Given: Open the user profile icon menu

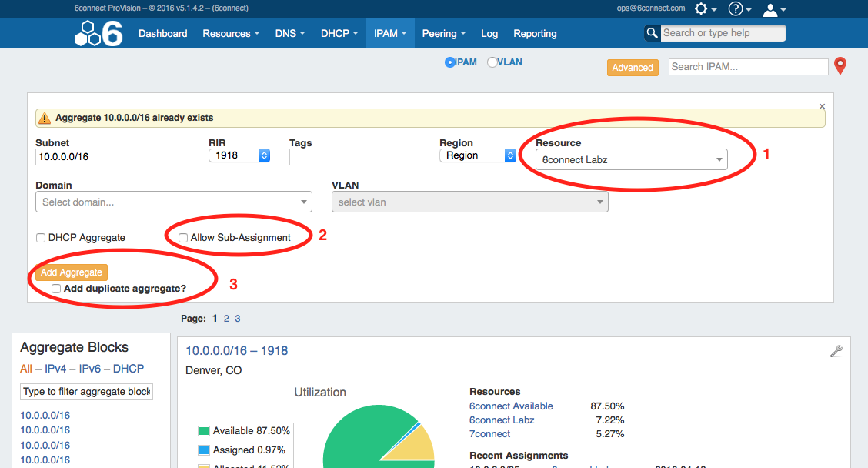Looking at the screenshot, I should (x=770, y=9).
